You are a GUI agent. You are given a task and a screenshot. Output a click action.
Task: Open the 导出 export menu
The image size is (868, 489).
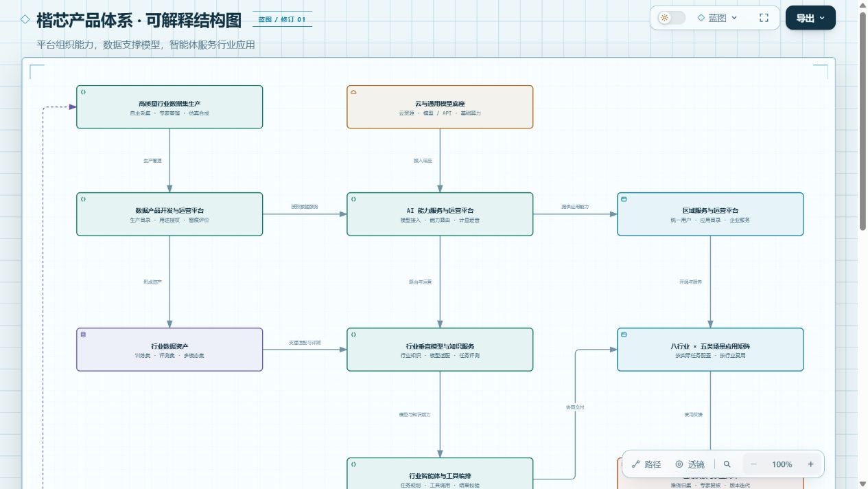click(810, 18)
